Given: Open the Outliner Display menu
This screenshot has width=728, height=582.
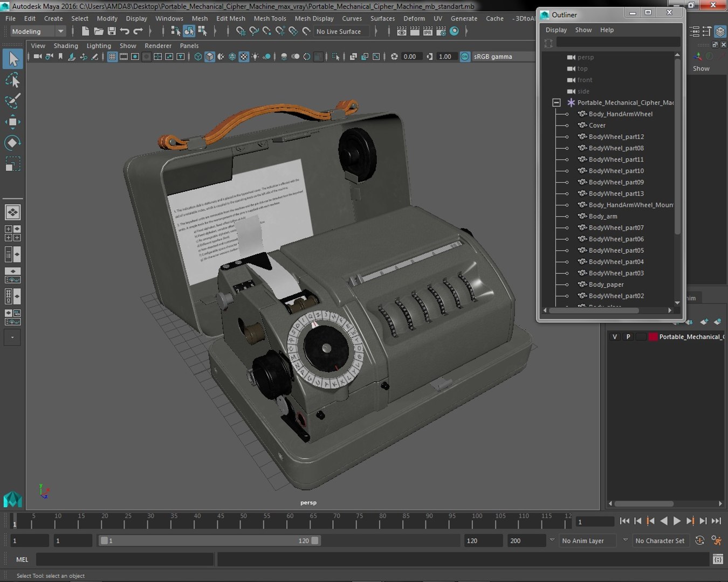Looking at the screenshot, I should point(556,30).
